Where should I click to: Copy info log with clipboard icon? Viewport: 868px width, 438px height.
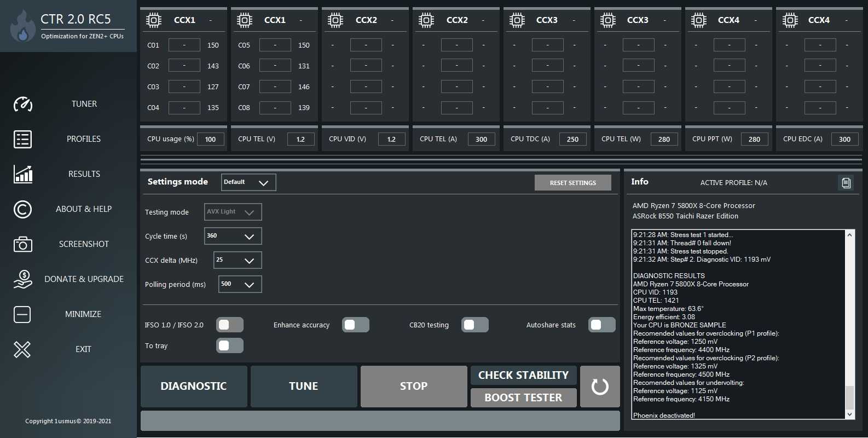[x=846, y=183]
